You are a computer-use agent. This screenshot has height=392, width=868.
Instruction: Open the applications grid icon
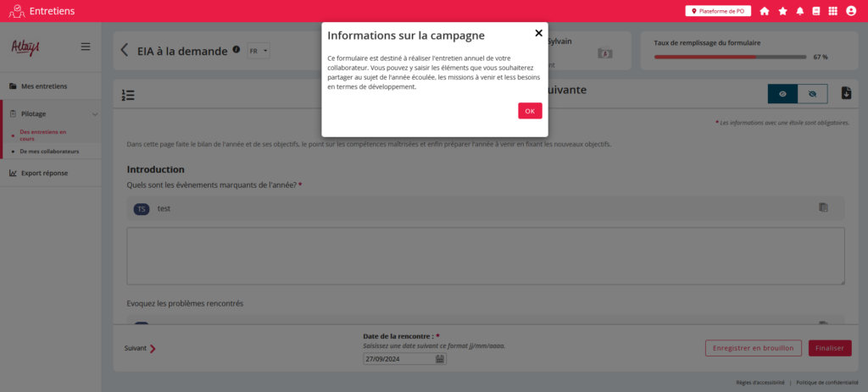(833, 11)
